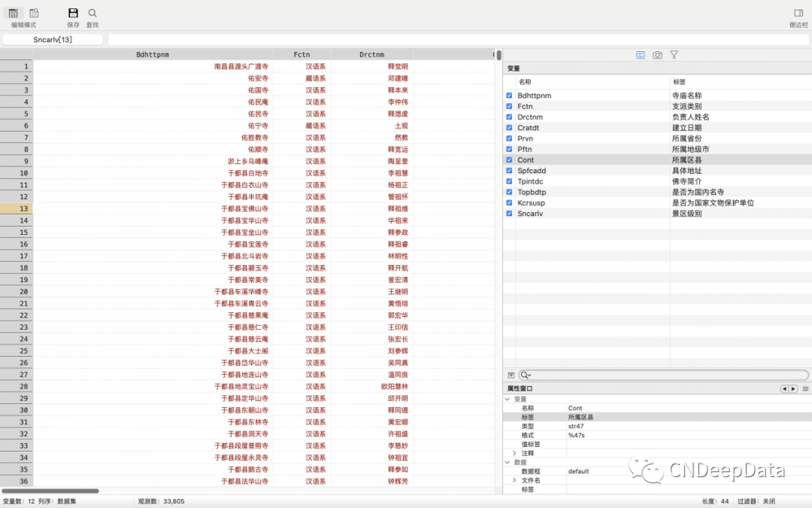Select the Fctn column header
The image size is (812, 508).
tap(302, 54)
